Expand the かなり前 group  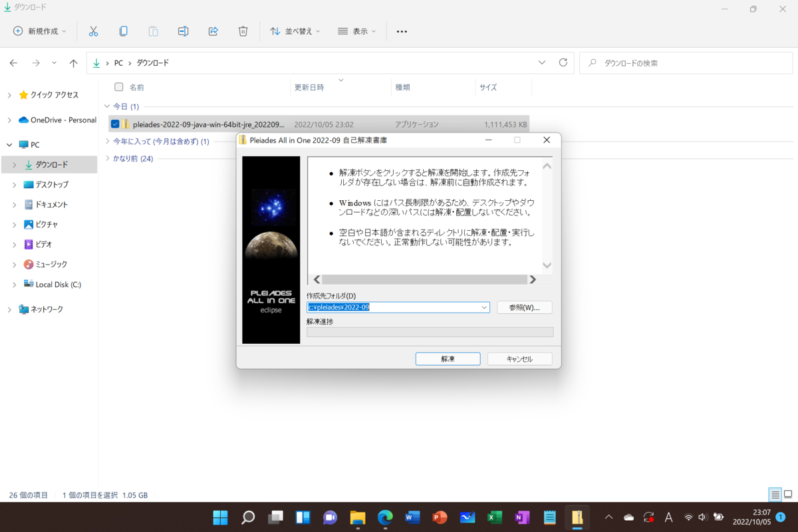[x=108, y=158]
